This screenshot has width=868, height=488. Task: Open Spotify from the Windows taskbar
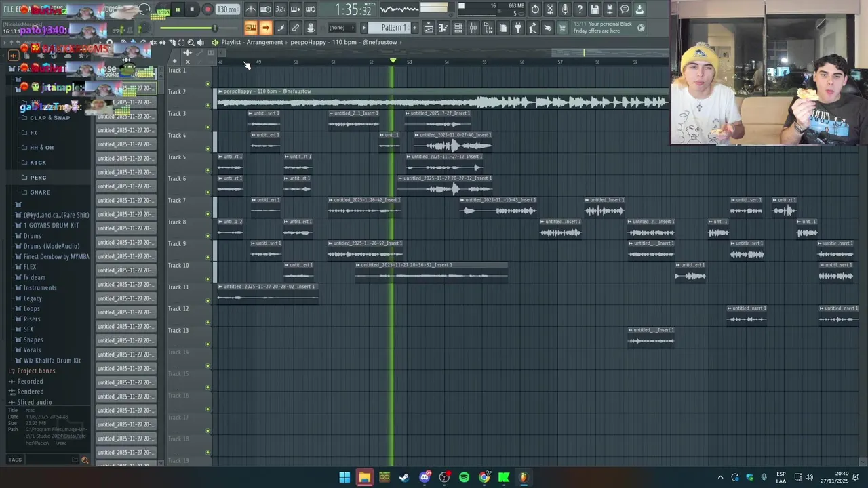[x=464, y=477]
